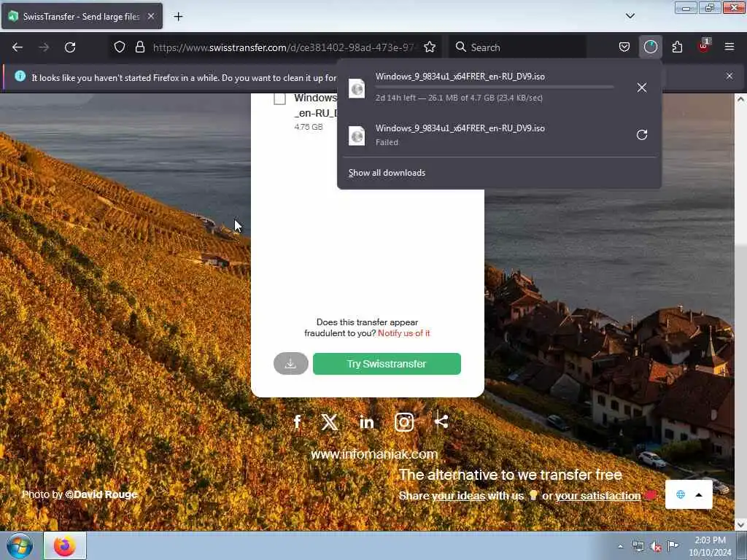View site security padlock information

pos(139,47)
